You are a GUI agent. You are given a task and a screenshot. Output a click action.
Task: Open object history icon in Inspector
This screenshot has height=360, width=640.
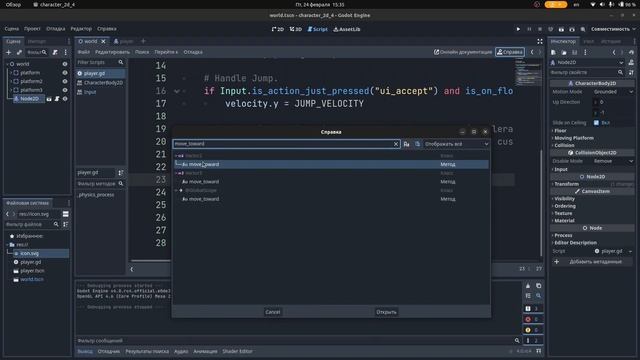(x=631, y=52)
